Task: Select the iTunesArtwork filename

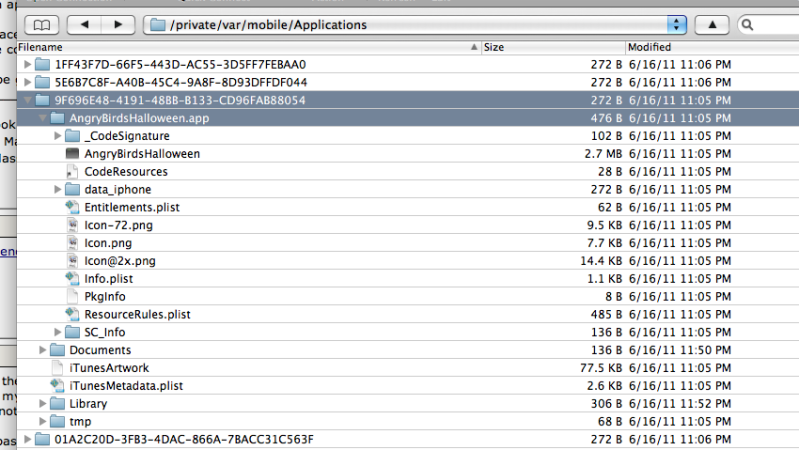Action: tap(109, 367)
